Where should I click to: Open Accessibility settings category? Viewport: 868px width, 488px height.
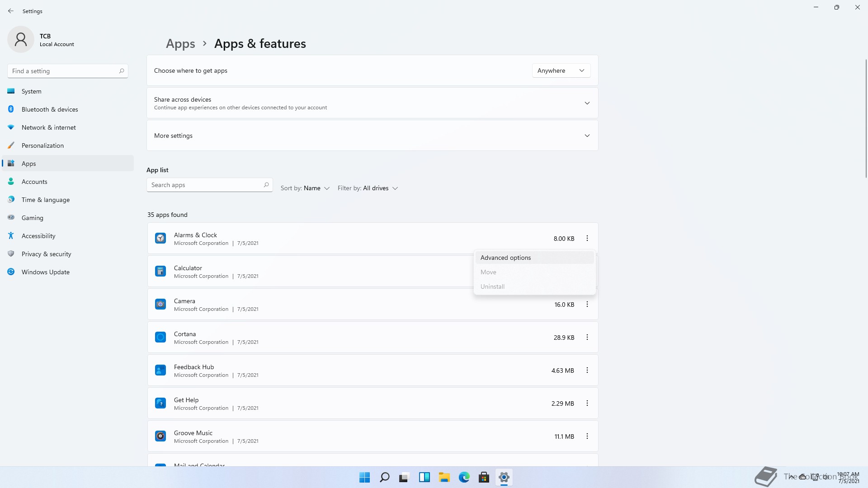click(x=68, y=236)
